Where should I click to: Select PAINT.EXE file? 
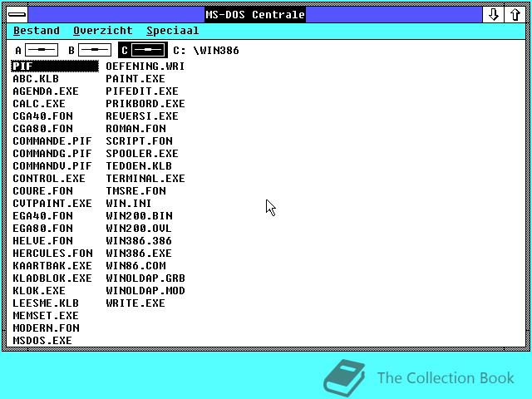135,79
